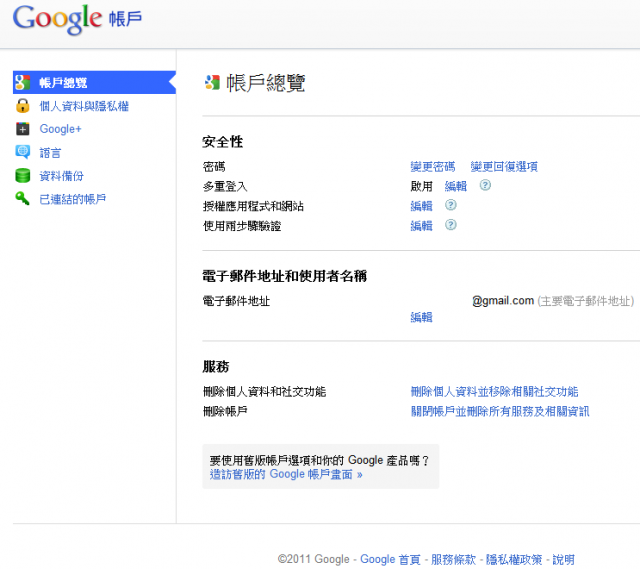
Task: Click the 啟用 status text
Action: pyautogui.click(x=421, y=186)
